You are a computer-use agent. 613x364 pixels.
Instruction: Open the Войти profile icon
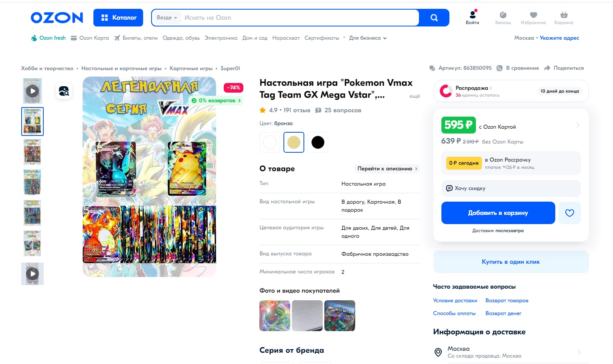click(472, 15)
